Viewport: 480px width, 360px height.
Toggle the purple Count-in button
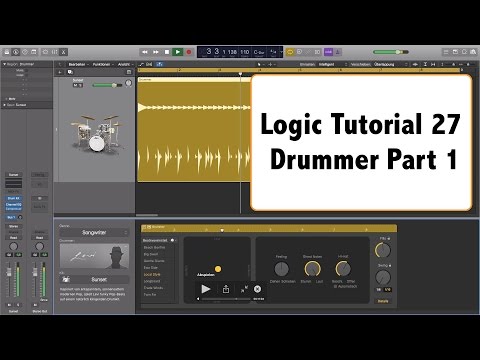click(x=328, y=52)
